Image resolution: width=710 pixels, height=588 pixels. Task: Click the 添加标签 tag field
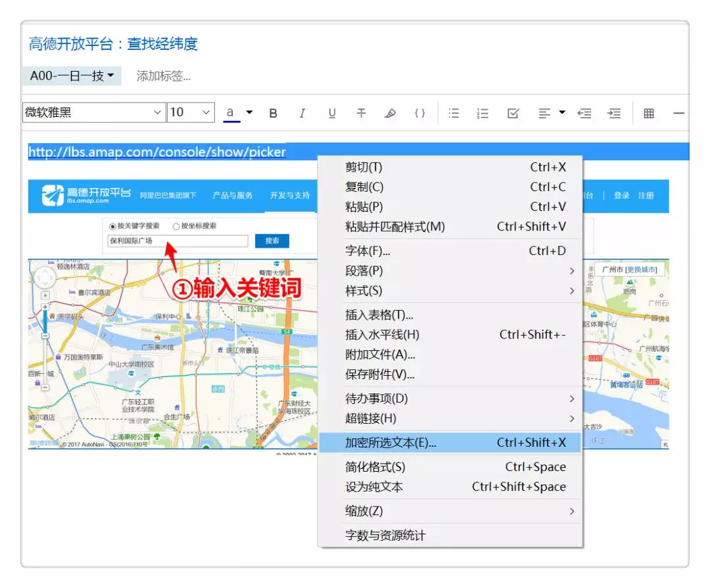[164, 76]
